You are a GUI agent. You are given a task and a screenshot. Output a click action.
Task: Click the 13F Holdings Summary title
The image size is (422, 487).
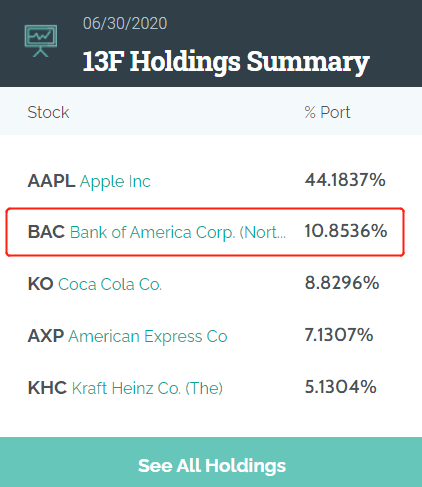226,62
